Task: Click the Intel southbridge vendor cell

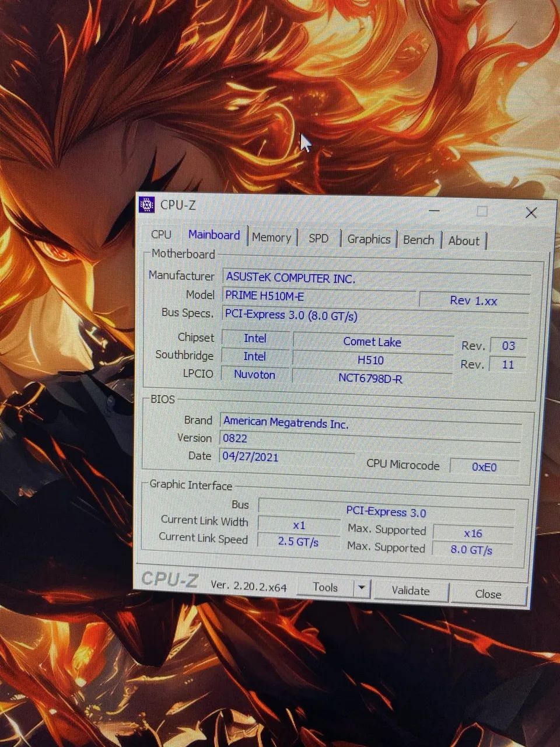Action: click(x=254, y=356)
